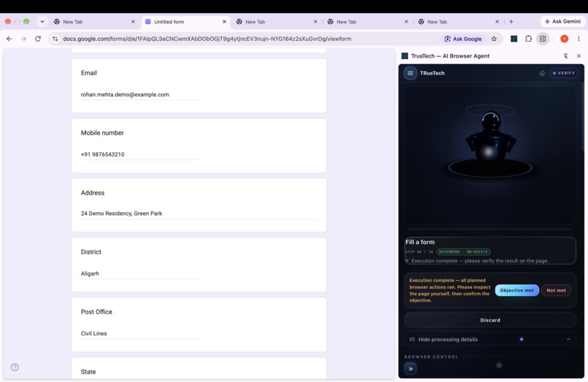Viewport: 588px width, 382px height.
Task: Reload the page with the refresh icon
Action: pyautogui.click(x=38, y=39)
